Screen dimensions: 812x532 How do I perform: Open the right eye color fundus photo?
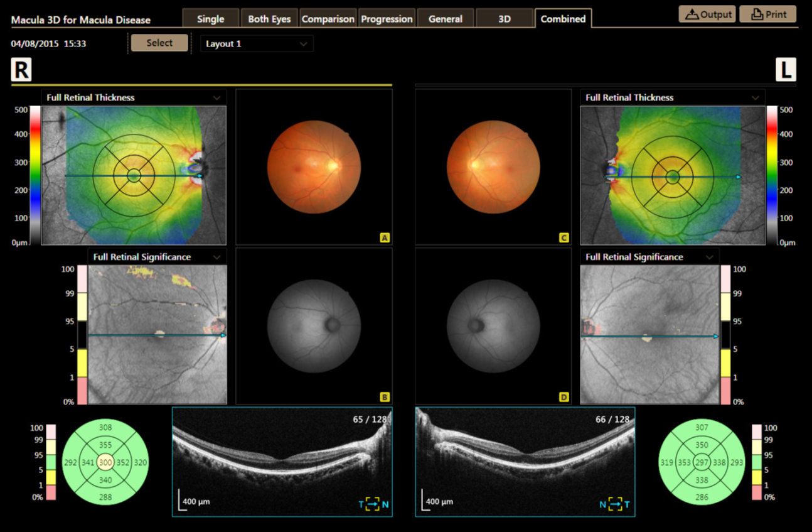314,166
